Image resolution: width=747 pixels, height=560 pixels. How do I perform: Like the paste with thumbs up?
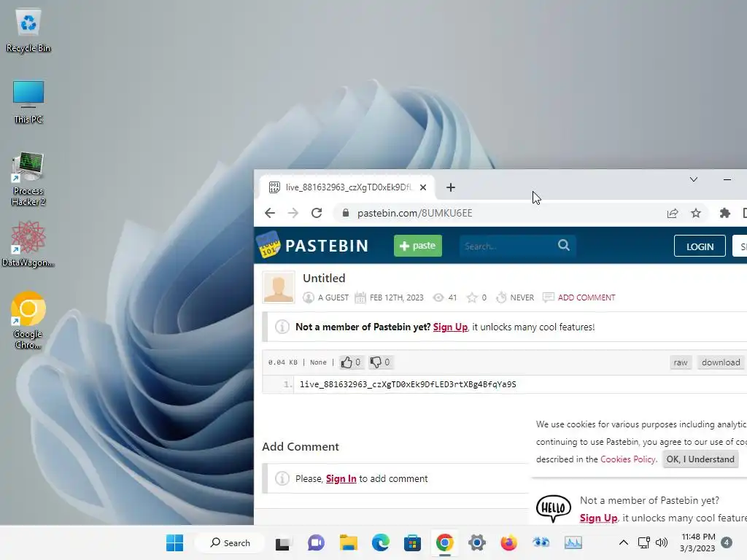pyautogui.click(x=350, y=362)
